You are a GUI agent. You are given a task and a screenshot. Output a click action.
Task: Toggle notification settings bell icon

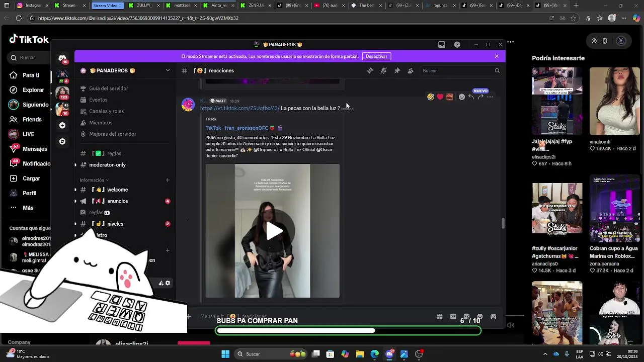coord(384,71)
